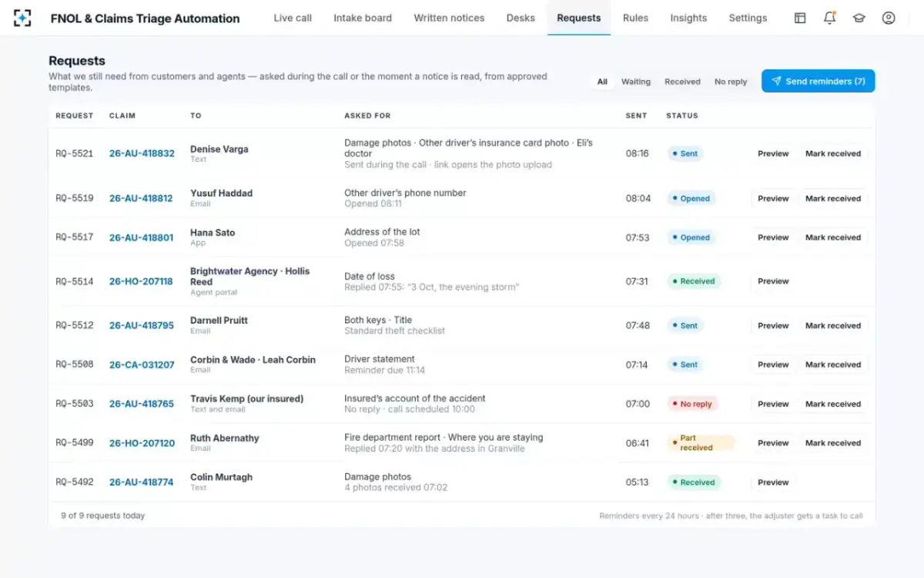Filter requests by All
This screenshot has height=578, width=924.
(x=602, y=82)
